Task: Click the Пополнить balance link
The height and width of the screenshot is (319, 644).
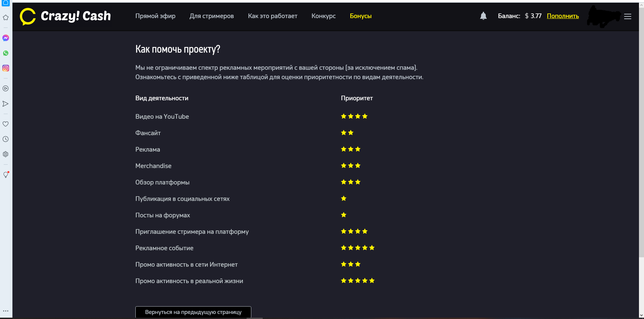Action: coord(563,16)
